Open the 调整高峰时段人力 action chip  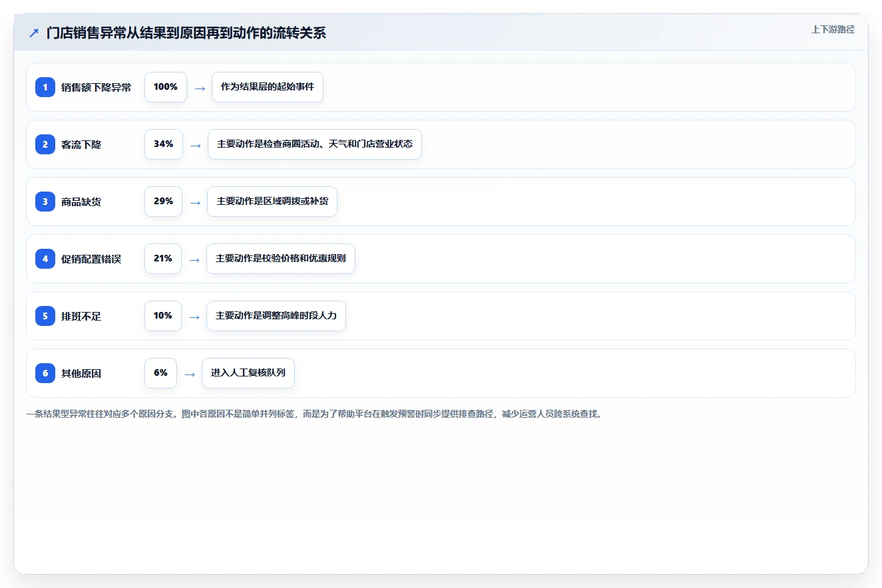[276, 316]
